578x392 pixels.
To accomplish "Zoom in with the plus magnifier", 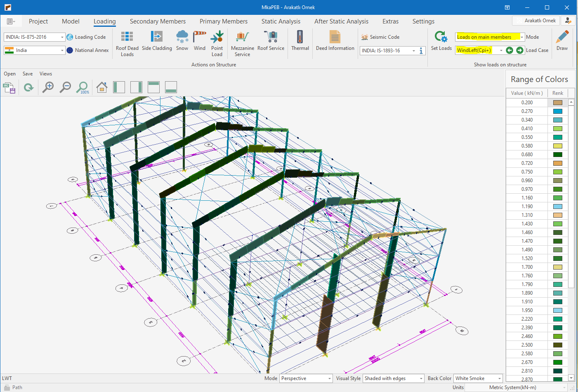I will click(48, 87).
